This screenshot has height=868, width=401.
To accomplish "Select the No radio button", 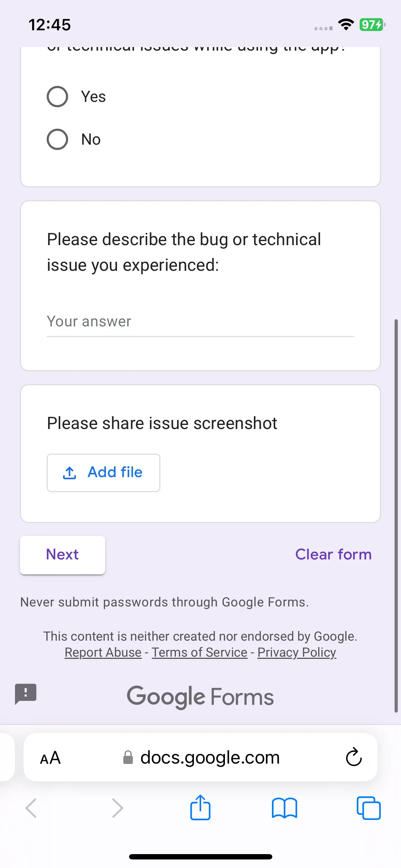I will coord(57,139).
